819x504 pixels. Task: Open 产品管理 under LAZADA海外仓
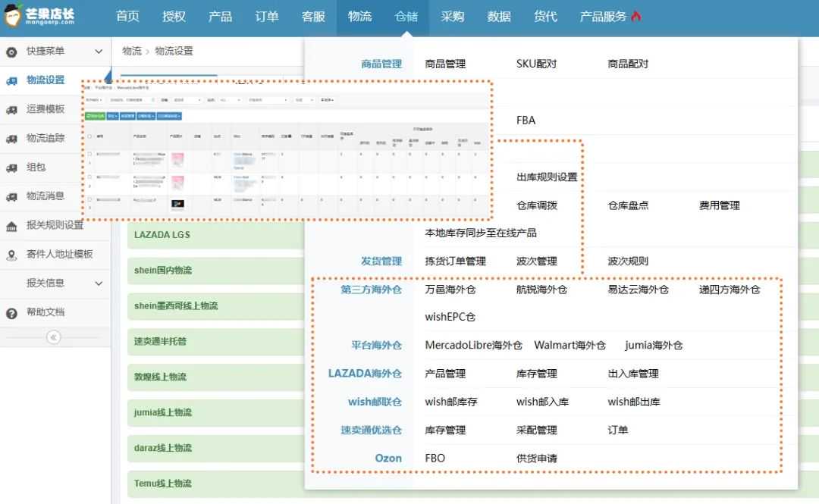[445, 374]
